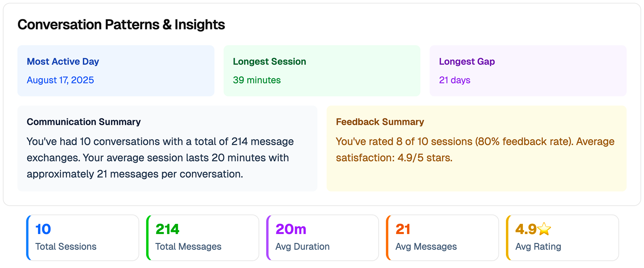Click the purple 20m duration value

point(290,229)
